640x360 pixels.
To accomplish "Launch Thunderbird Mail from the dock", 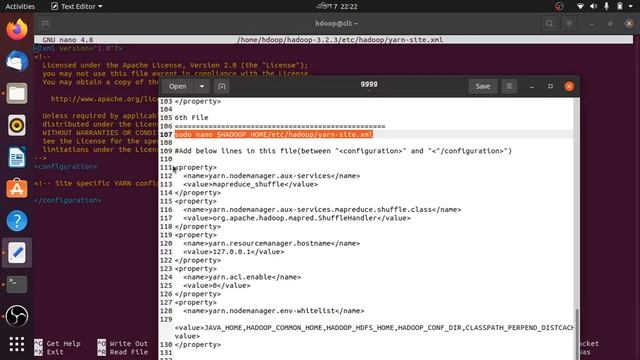I will point(17,61).
